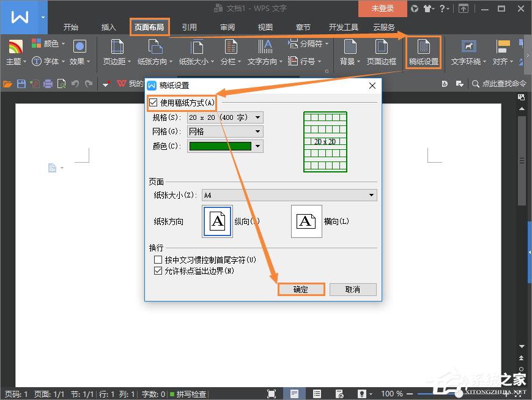532x400 pixels.
Task: Uncheck 允许标点溢出边界 option
Action: (157, 270)
